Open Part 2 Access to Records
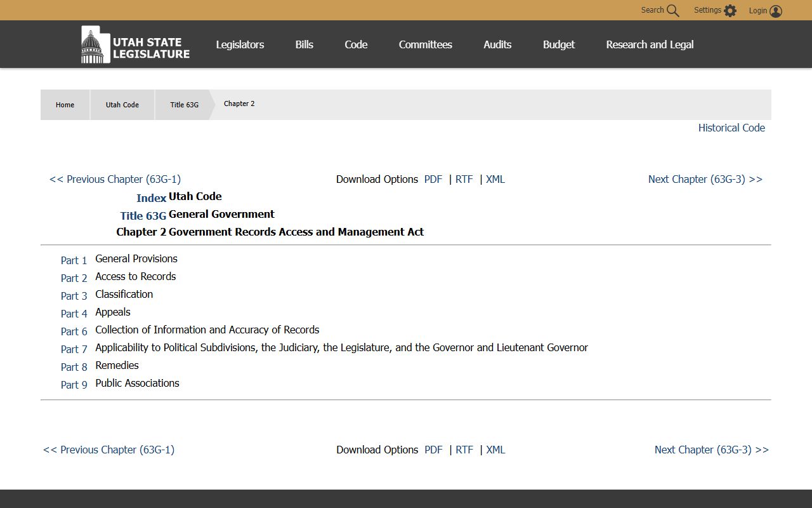The width and height of the screenshot is (812, 508). click(74, 278)
